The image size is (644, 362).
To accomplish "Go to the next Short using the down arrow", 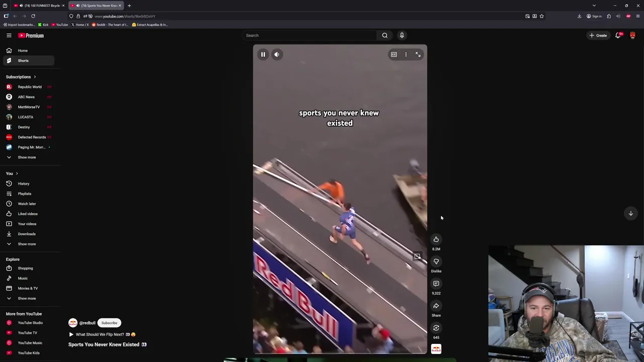I will (630, 213).
